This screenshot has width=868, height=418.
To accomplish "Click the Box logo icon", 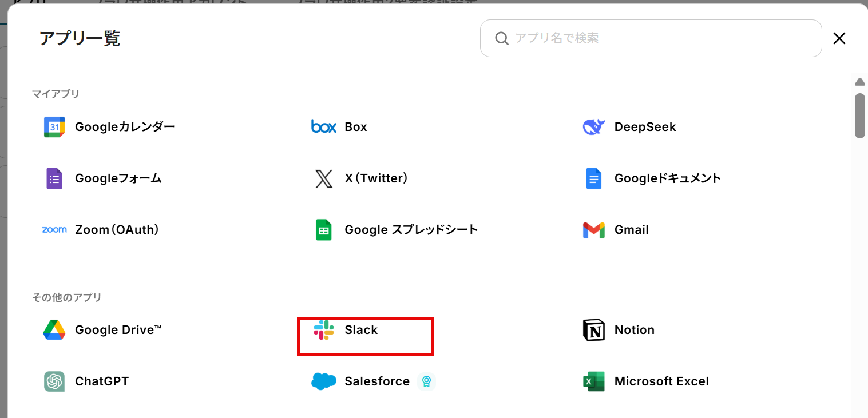I will 324,126.
